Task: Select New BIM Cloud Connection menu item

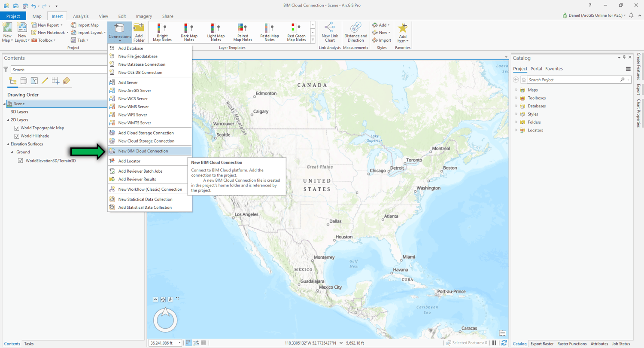Action: tap(149, 151)
